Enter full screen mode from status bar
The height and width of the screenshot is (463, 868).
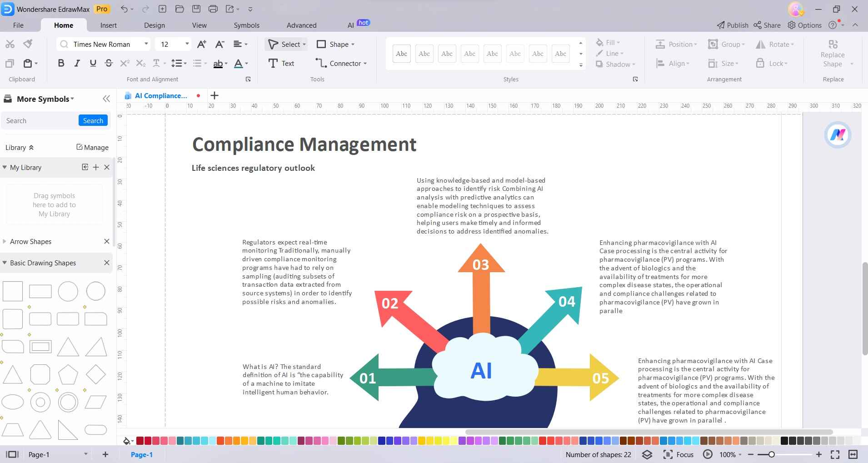835,454
